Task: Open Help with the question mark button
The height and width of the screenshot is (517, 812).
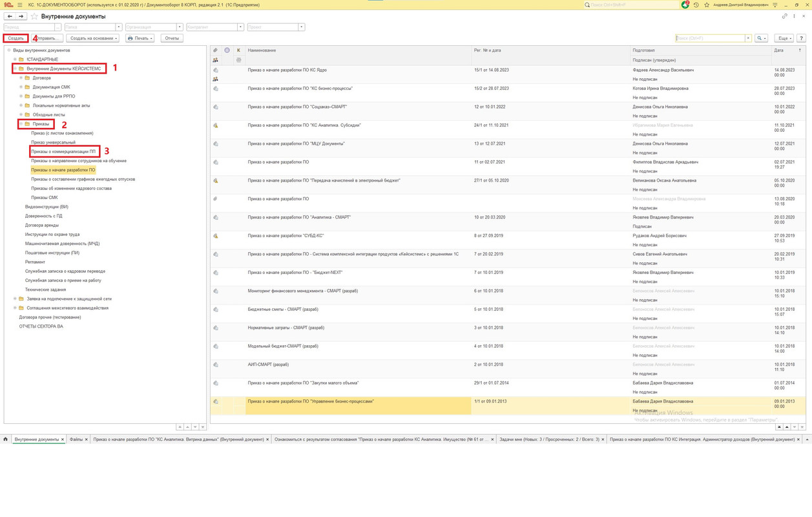Action: pyautogui.click(x=801, y=38)
